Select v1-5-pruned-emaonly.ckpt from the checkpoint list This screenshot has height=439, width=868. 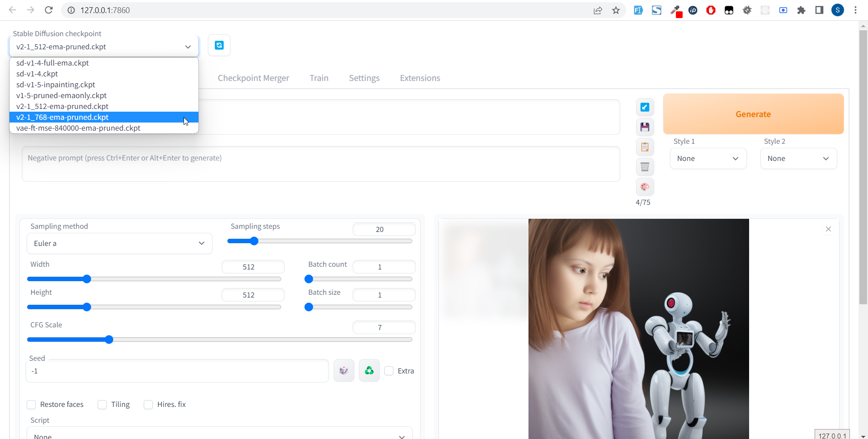pyautogui.click(x=61, y=95)
